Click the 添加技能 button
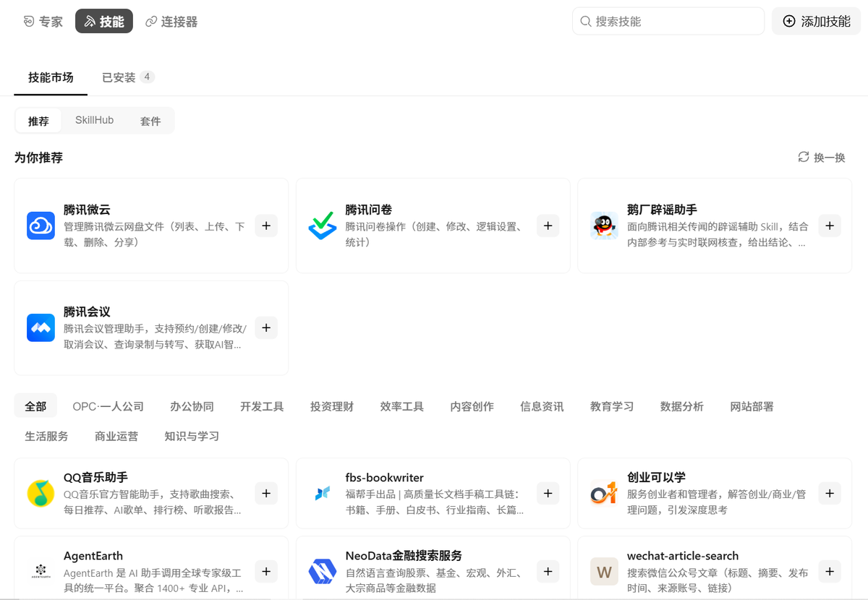The height and width of the screenshot is (600, 868). (x=817, y=21)
